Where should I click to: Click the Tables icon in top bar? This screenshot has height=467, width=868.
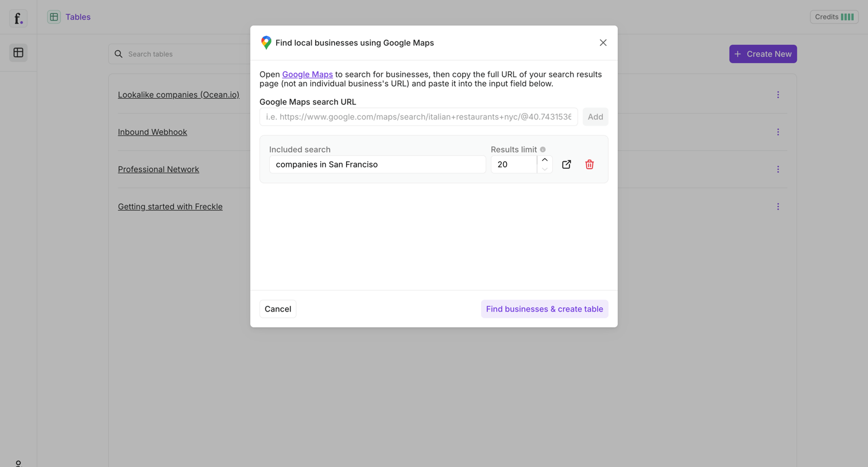pos(54,17)
